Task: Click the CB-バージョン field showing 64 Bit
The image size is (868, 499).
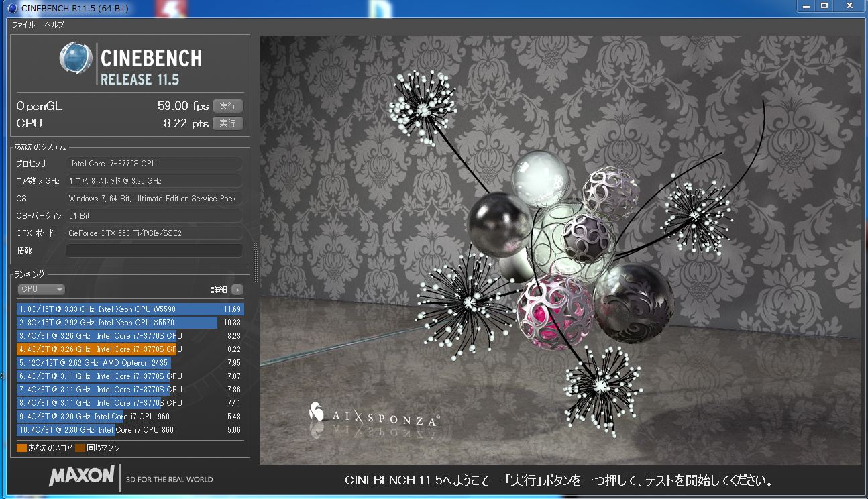Action: tap(154, 216)
